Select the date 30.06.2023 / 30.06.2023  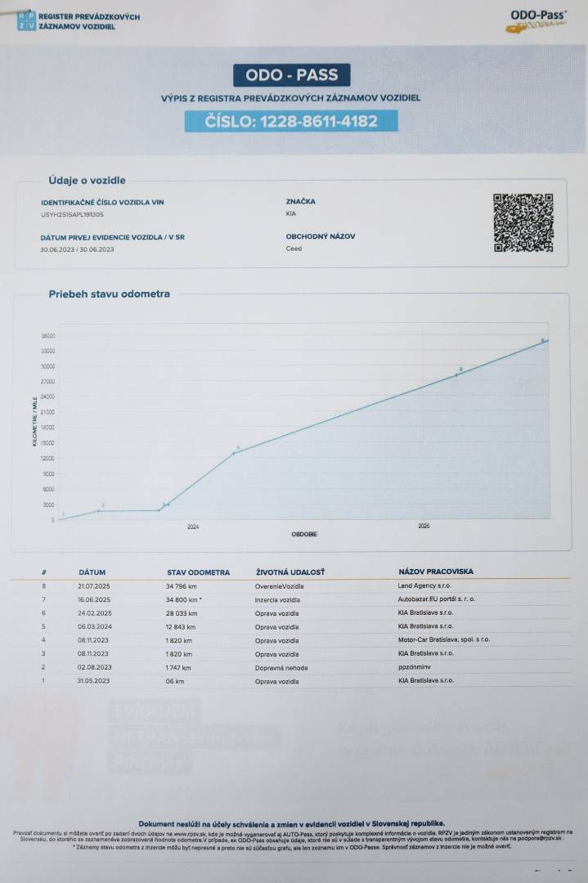77,249
